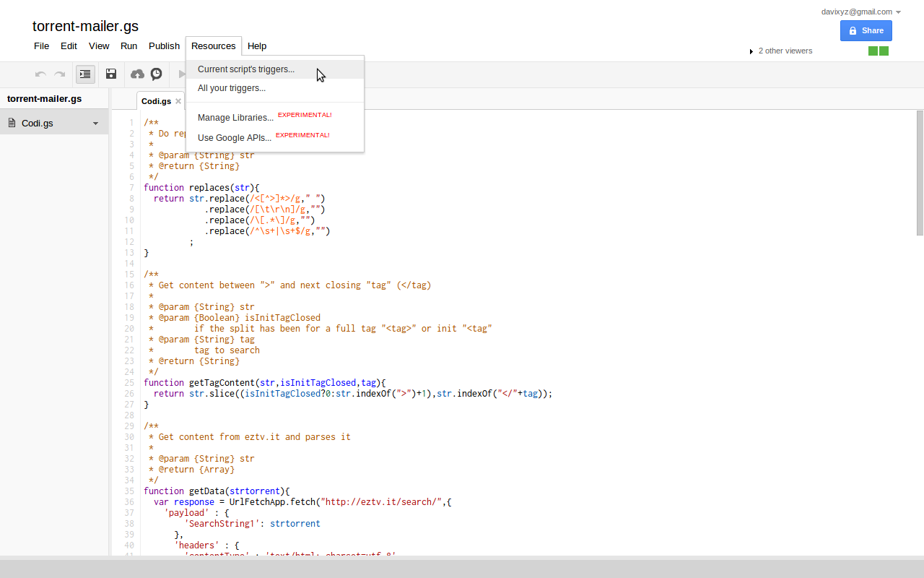Click the '@return {Array}' comment line
The width and height of the screenshot is (924, 578).
pyautogui.click(x=191, y=470)
